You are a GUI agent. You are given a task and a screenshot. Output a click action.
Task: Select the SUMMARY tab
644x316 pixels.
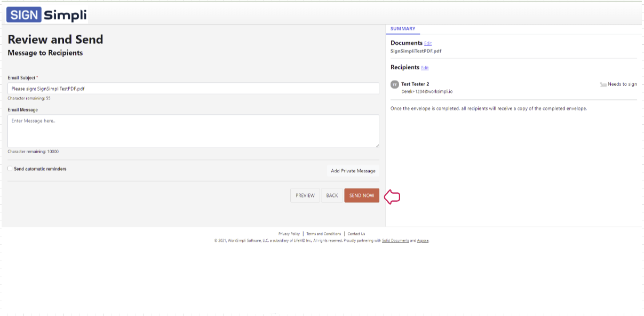click(x=402, y=29)
